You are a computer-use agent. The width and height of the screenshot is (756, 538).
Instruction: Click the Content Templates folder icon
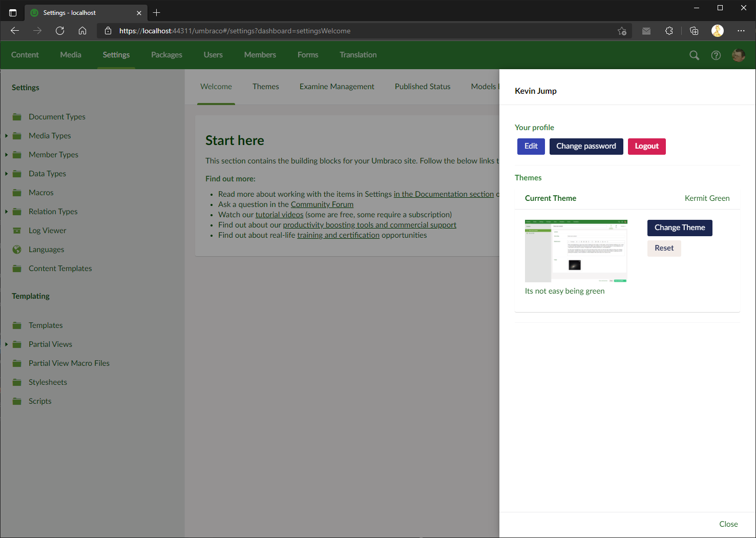(17, 268)
